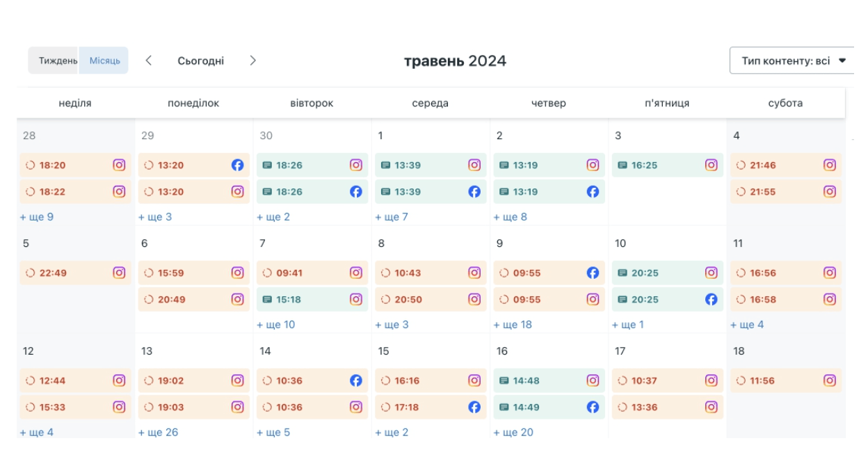Click the Facebook icon on the 18:26 post
The height and width of the screenshot is (459, 868).
point(355,192)
